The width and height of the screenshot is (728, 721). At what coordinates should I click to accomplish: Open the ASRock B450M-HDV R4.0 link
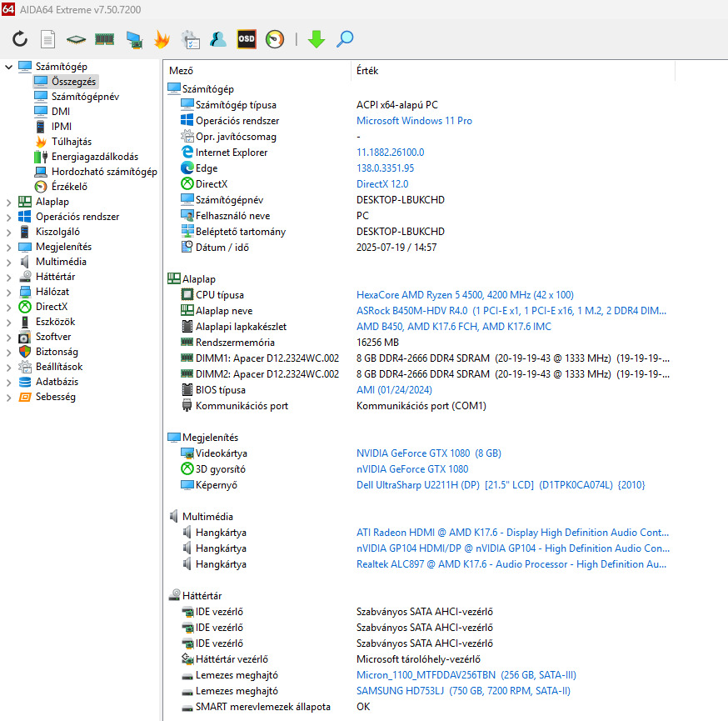[x=511, y=311]
